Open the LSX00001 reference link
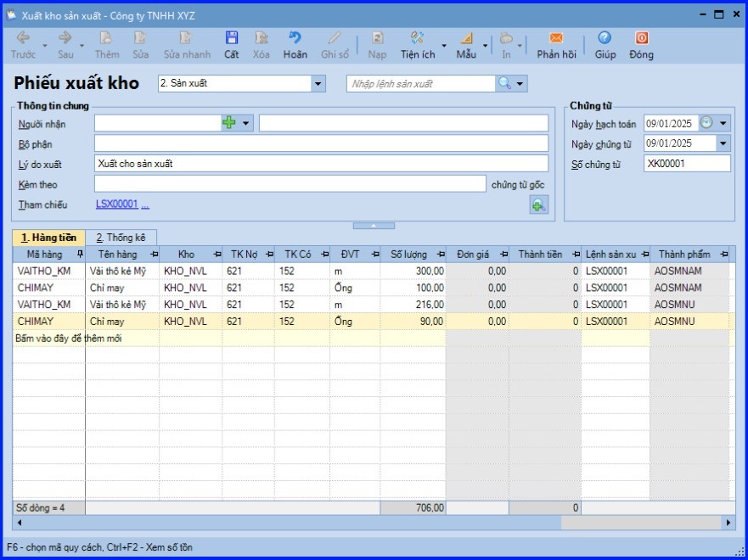The height and width of the screenshot is (560, 748). pos(116,204)
